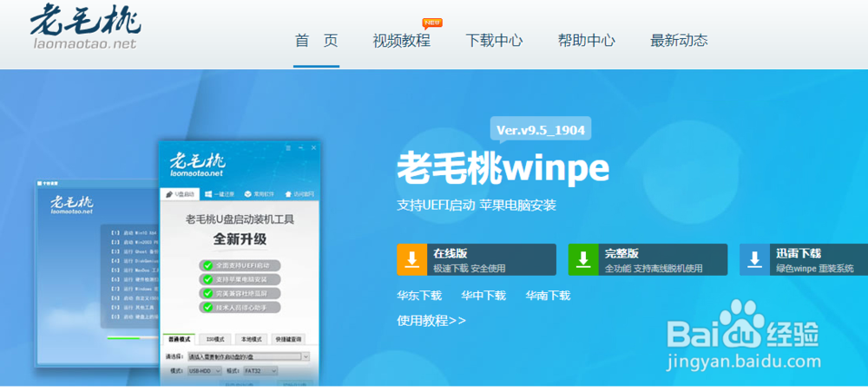Click the Ver.v9.5_1904 version bubble
The width and height of the screenshot is (868, 391).
point(540,130)
